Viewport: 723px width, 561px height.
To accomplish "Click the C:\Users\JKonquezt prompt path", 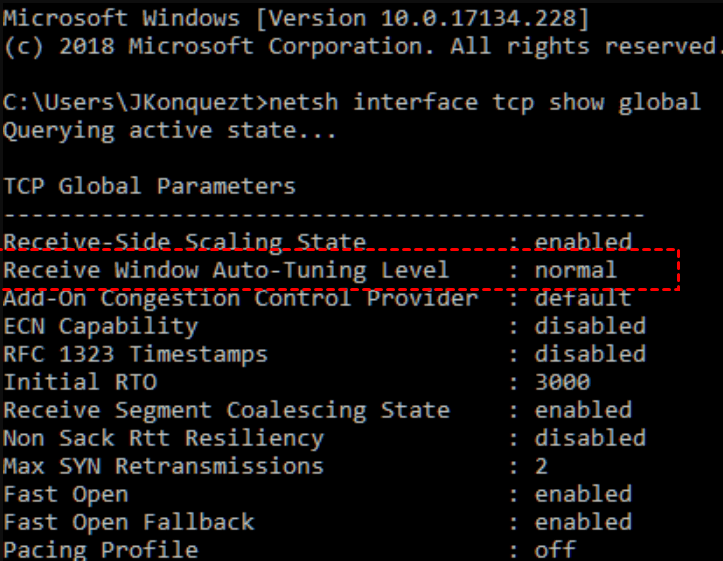I will (x=136, y=102).
